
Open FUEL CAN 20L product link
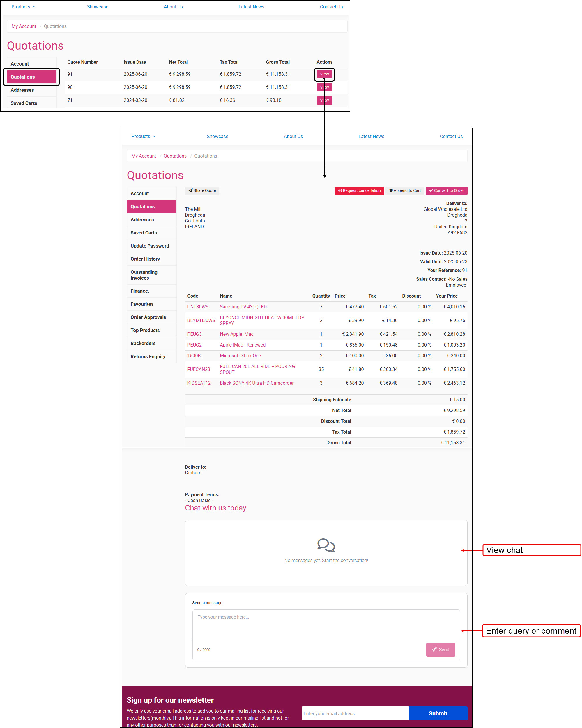[x=257, y=370]
